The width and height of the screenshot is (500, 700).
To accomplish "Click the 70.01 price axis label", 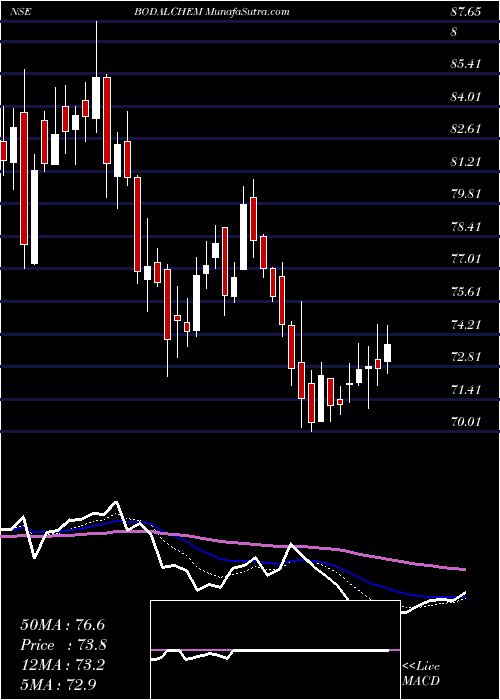I will [x=466, y=422].
